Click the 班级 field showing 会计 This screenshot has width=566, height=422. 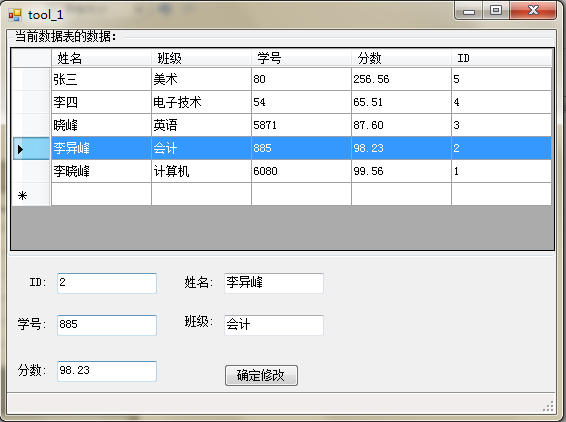pyautogui.click(x=274, y=325)
